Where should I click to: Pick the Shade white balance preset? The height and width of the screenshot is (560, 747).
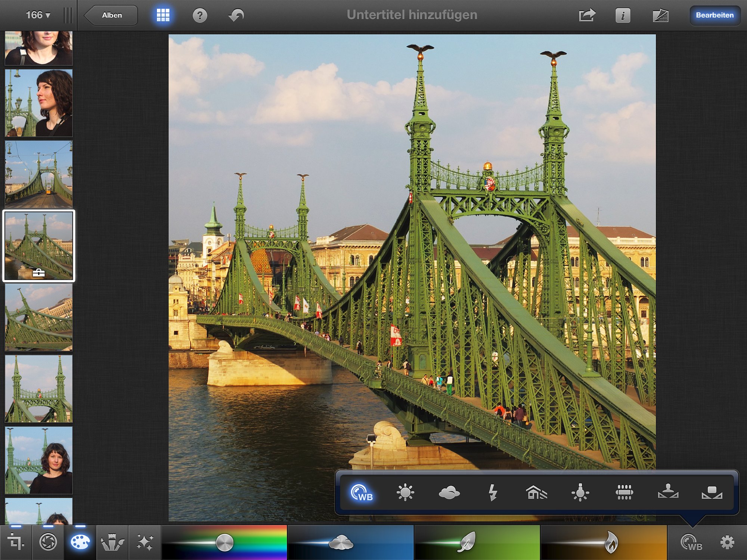[x=536, y=492]
